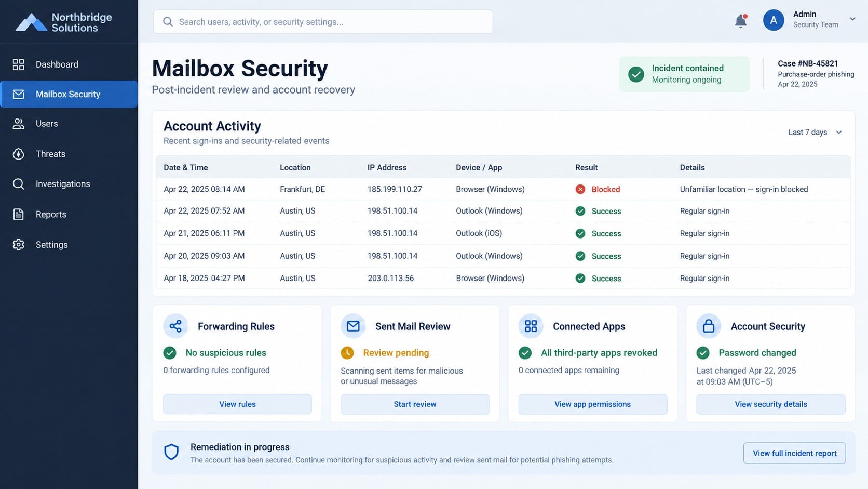
Task: Click the Users people icon
Action: 19,124
